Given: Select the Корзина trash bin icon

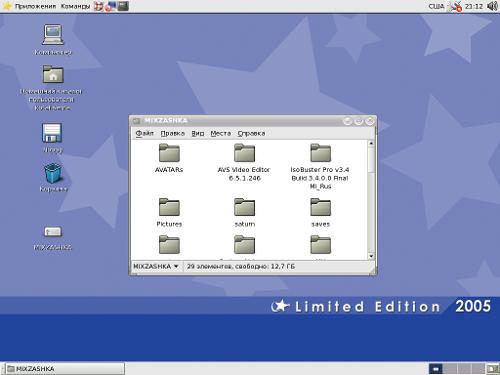Looking at the screenshot, I should [x=53, y=173].
